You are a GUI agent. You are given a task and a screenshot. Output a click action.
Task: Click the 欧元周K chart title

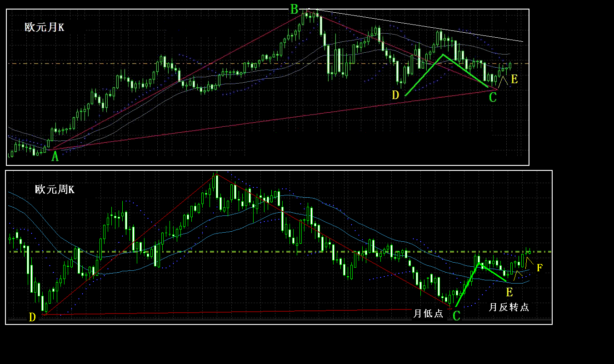click(x=55, y=189)
